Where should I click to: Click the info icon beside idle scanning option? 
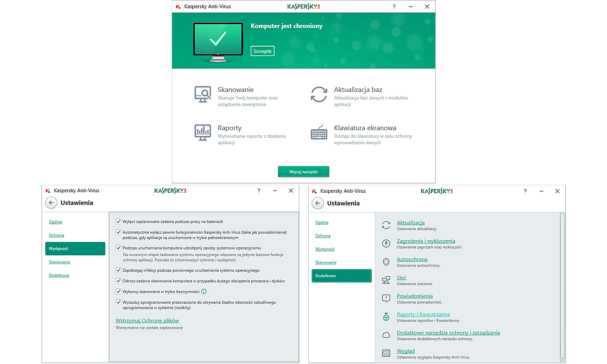coord(204,291)
